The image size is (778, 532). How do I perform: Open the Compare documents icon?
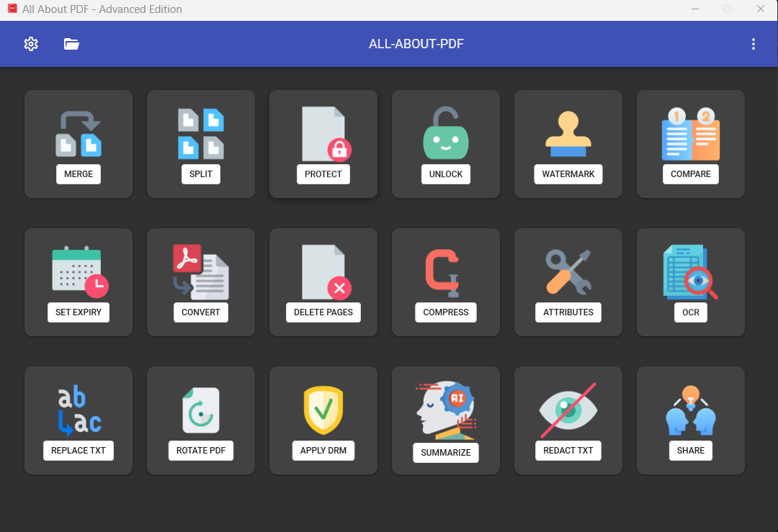click(x=691, y=134)
